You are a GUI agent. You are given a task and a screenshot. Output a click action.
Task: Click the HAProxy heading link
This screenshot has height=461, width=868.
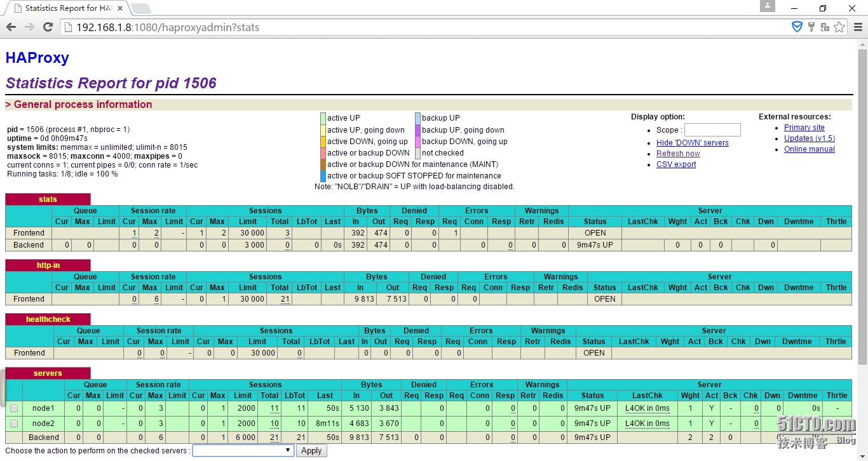(x=37, y=58)
